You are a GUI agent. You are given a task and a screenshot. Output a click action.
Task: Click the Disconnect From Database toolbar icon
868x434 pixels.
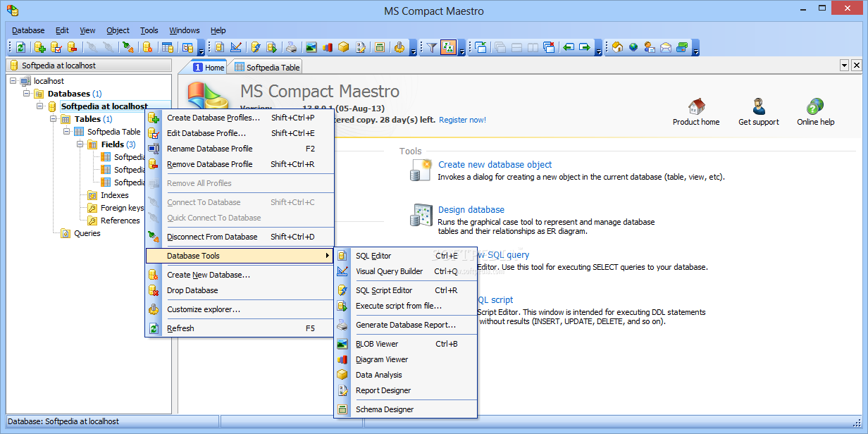coord(128,47)
